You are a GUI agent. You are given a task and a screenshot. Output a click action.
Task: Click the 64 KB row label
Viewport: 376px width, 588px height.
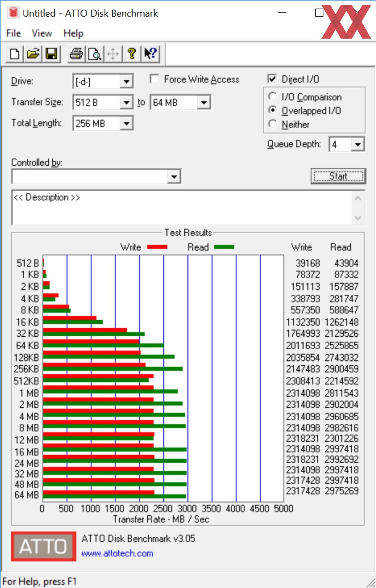pyautogui.click(x=27, y=345)
